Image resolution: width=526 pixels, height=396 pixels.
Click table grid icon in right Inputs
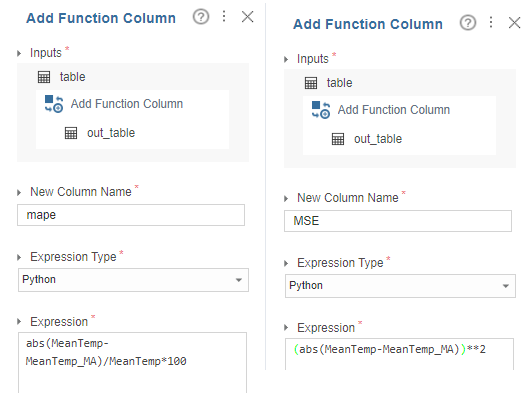coord(311,83)
